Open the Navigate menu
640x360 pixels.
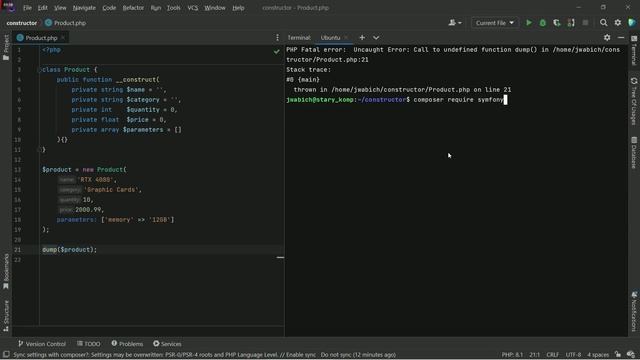[84, 8]
